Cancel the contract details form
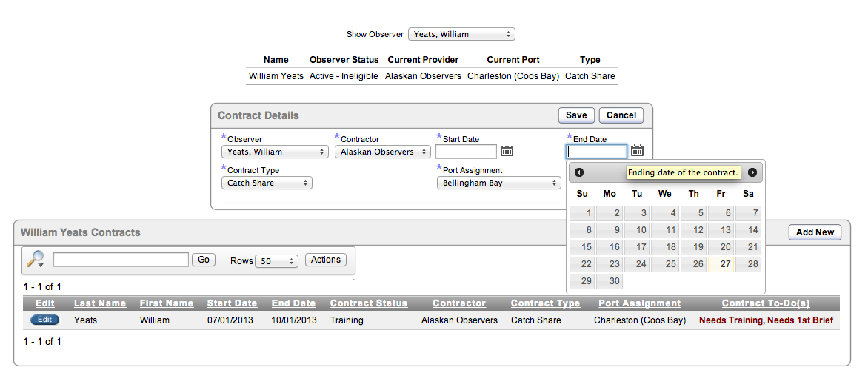Screen dimensions: 868x384 click(621, 115)
